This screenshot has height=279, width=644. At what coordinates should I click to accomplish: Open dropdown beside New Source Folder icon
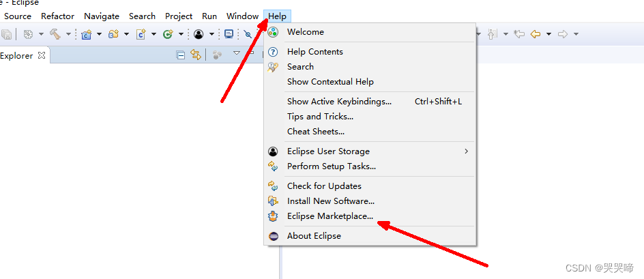pos(126,34)
